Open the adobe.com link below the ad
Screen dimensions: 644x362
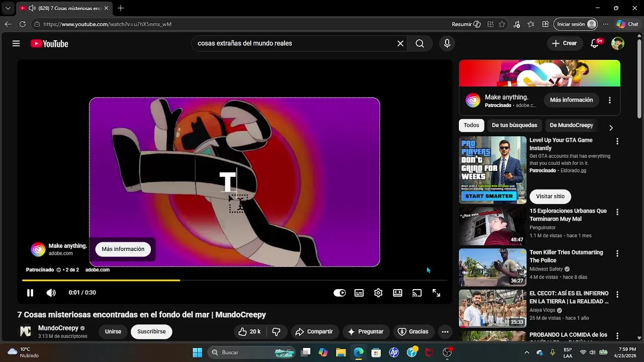(97, 270)
